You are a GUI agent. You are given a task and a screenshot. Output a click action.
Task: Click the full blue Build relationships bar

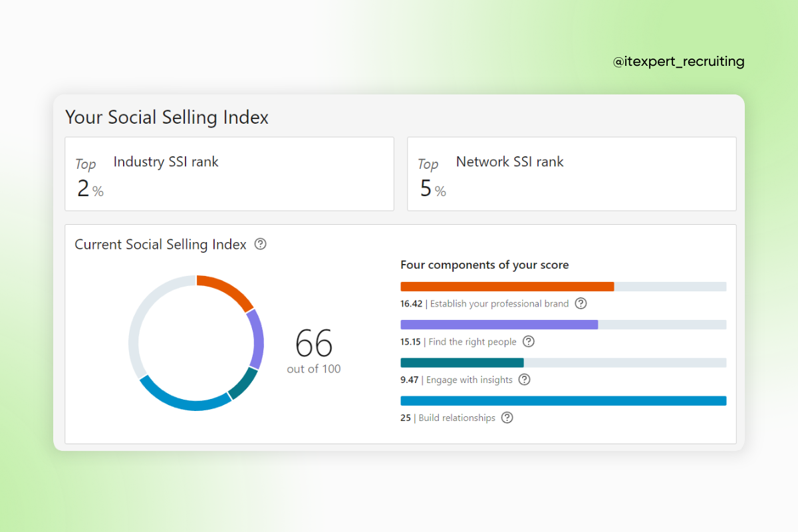(x=563, y=401)
